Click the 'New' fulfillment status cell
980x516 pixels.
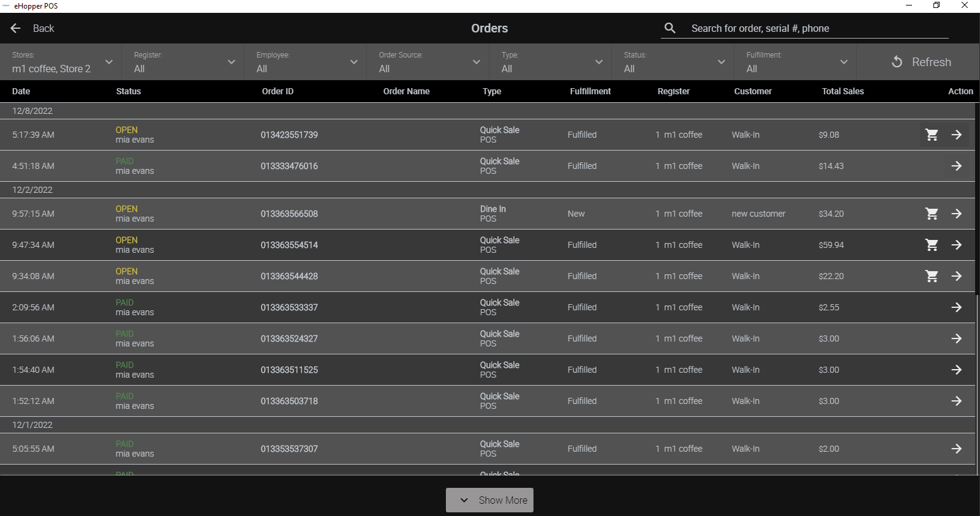(x=576, y=214)
